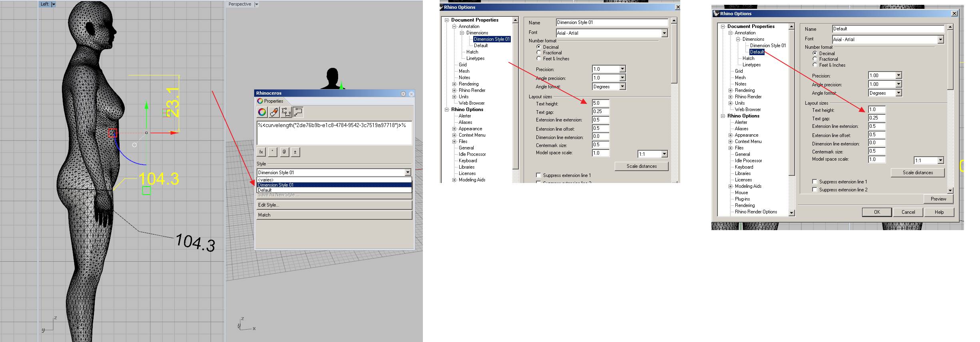
Task: Select Hatch in middle Rhino Options tree
Action: [x=472, y=52]
